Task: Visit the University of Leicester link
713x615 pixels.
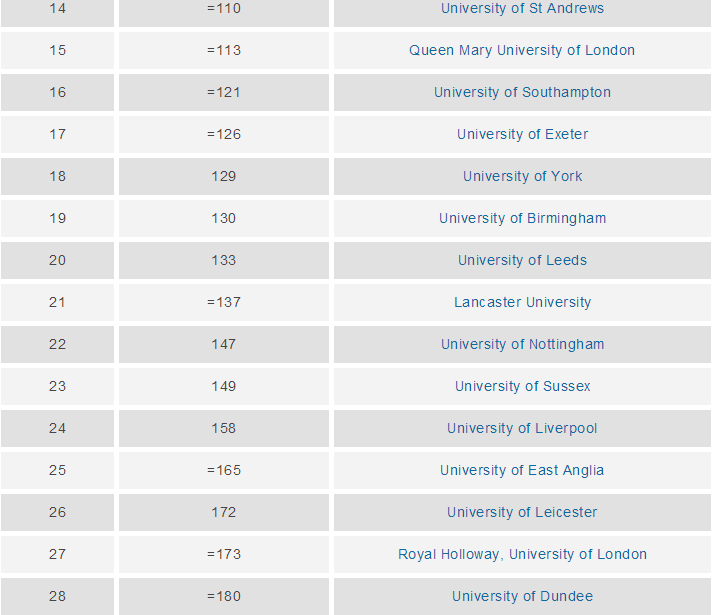Action: point(522,513)
